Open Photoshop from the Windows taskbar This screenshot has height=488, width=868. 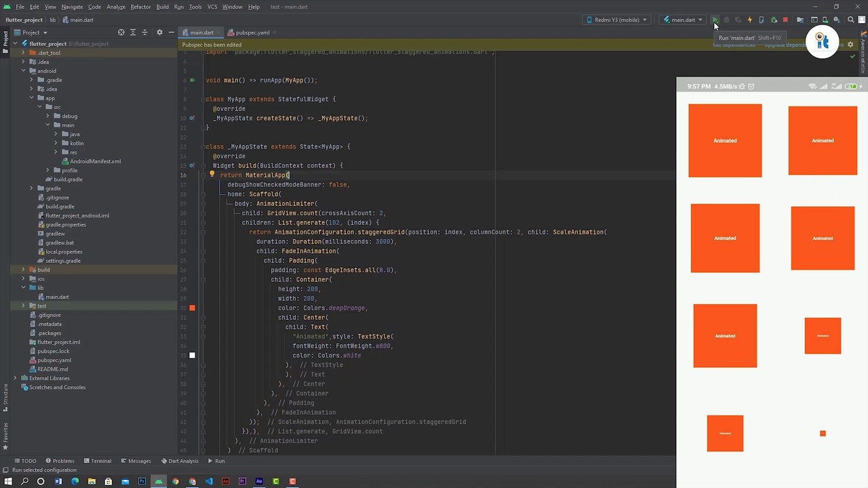point(142,481)
